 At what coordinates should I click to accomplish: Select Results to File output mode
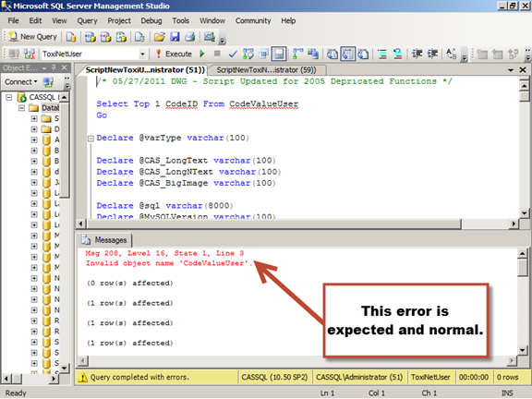(x=363, y=54)
